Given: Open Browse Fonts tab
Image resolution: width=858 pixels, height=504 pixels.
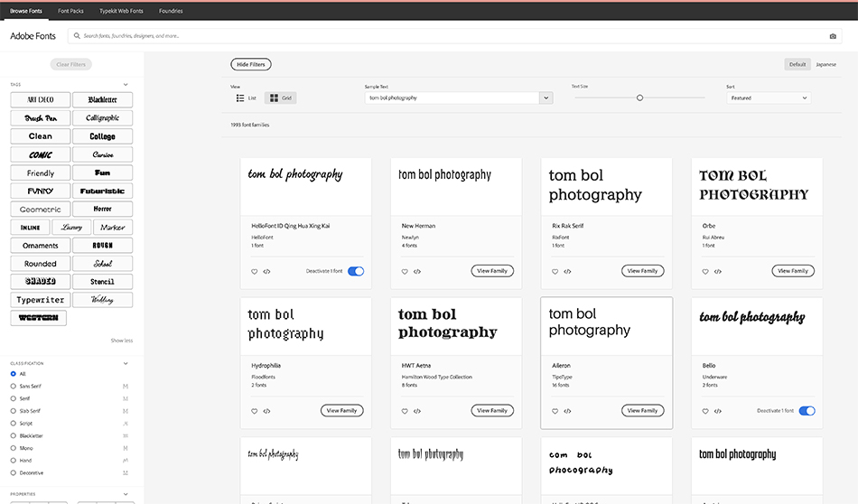Looking at the screenshot, I should [x=25, y=11].
